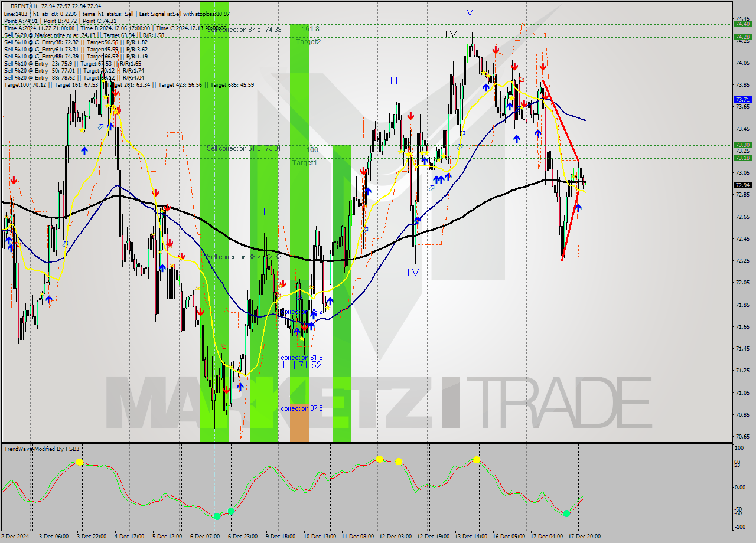Viewport: 756px width, 543px height.
Task: Select the 'Target2' label on green band
Action: click(x=308, y=42)
